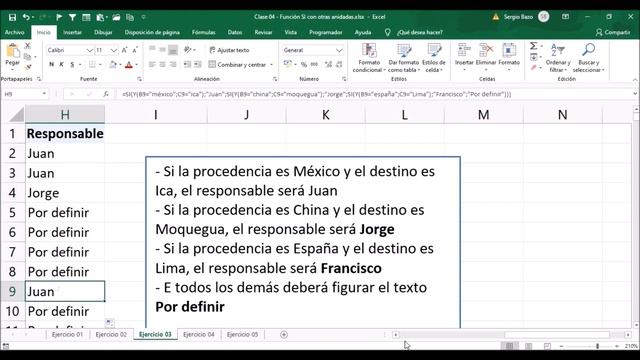Screen dimensions: 640x360
Task: Open Buscar y seleccionar dropdown
Action: [x=588, y=58]
